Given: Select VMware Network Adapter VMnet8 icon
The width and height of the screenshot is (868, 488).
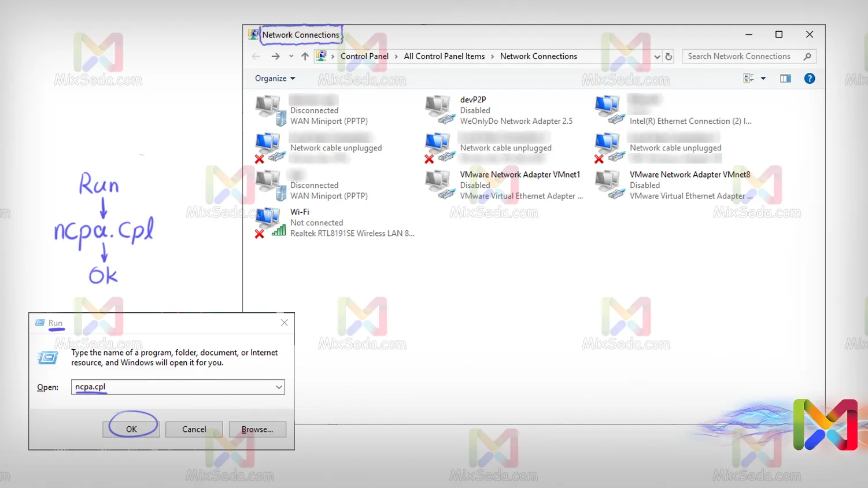Looking at the screenshot, I should click(610, 185).
